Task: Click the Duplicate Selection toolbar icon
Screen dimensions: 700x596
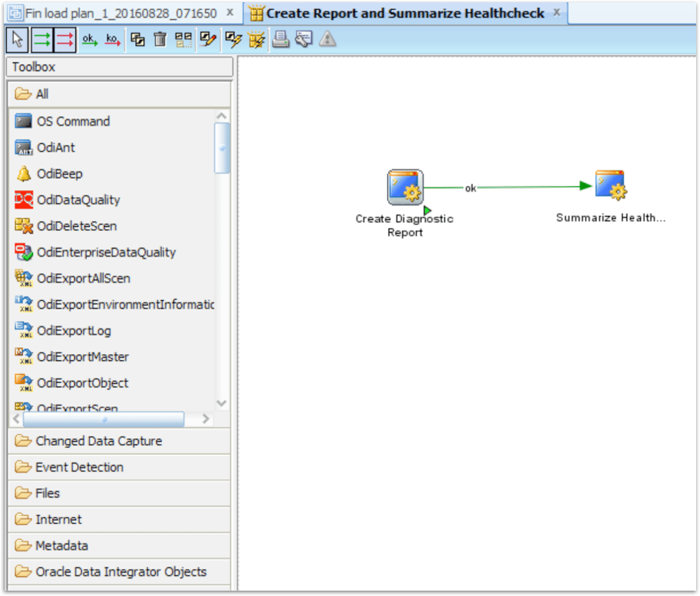Action: (139, 39)
